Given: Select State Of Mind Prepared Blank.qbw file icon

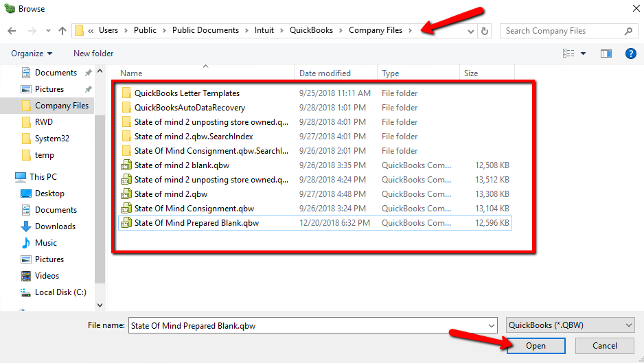Looking at the screenshot, I should pyautogui.click(x=126, y=222).
